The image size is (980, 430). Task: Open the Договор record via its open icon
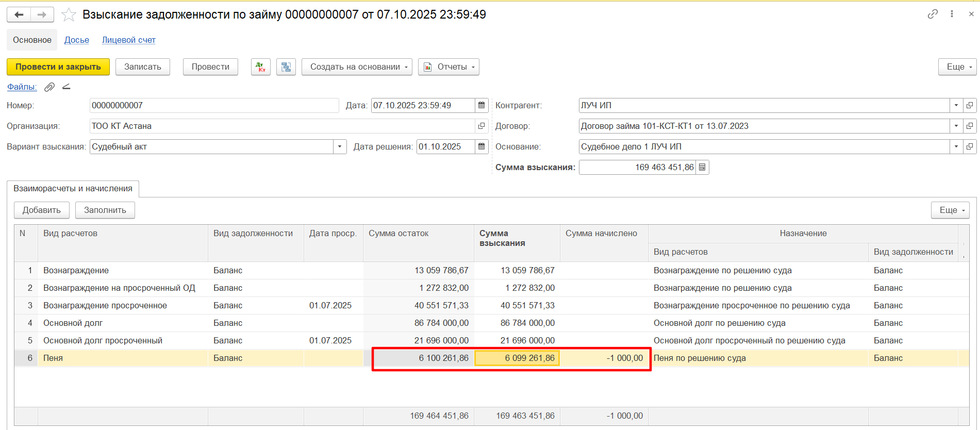coord(970,126)
